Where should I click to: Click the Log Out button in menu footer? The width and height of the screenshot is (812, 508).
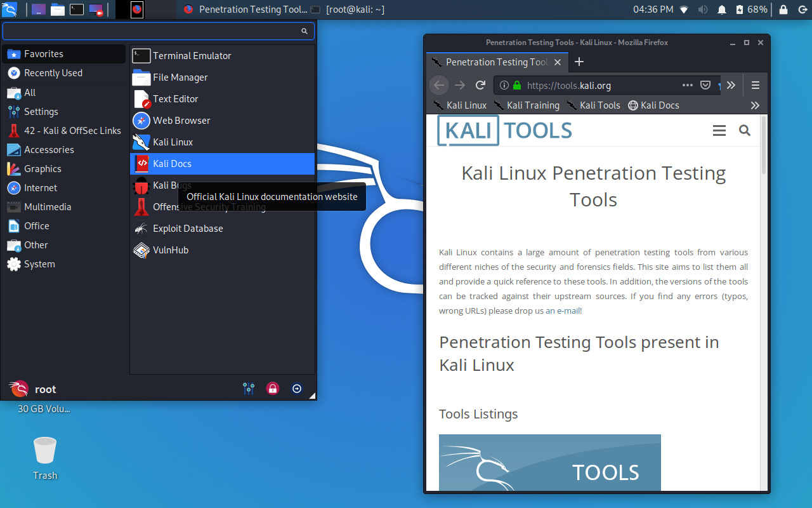coord(297,388)
